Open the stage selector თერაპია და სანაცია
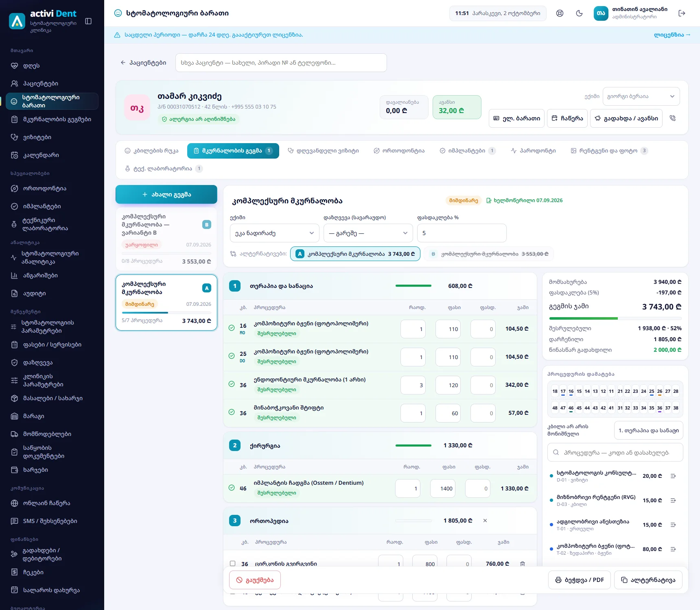 tap(648, 430)
